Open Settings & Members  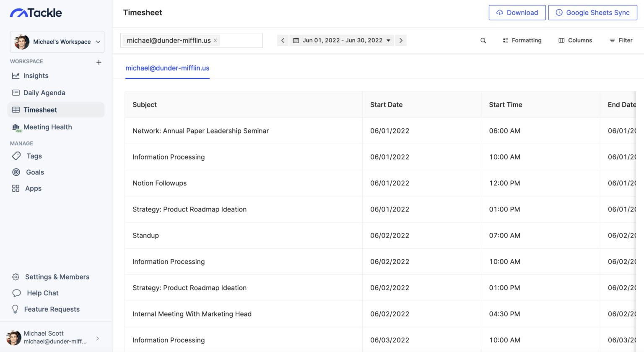pos(50,277)
